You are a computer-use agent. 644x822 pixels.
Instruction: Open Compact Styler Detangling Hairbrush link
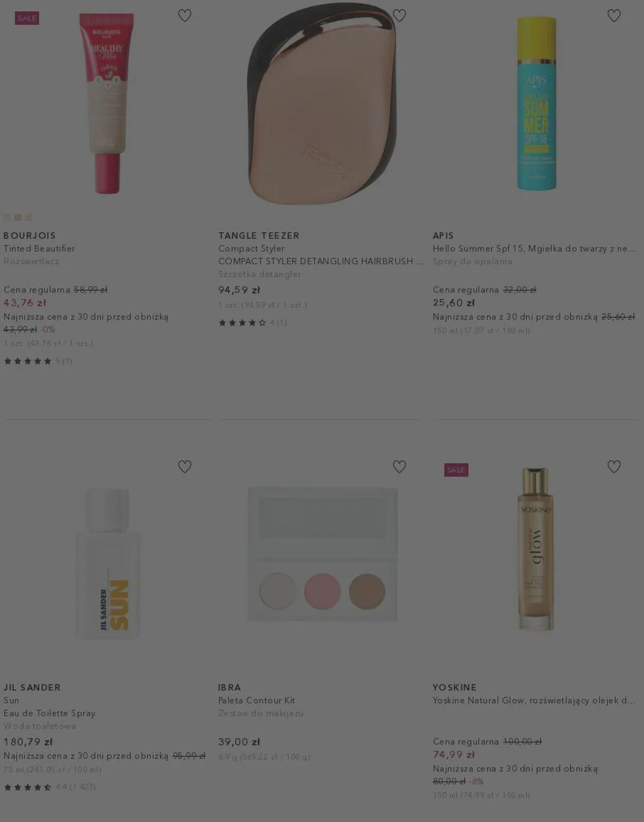321,261
